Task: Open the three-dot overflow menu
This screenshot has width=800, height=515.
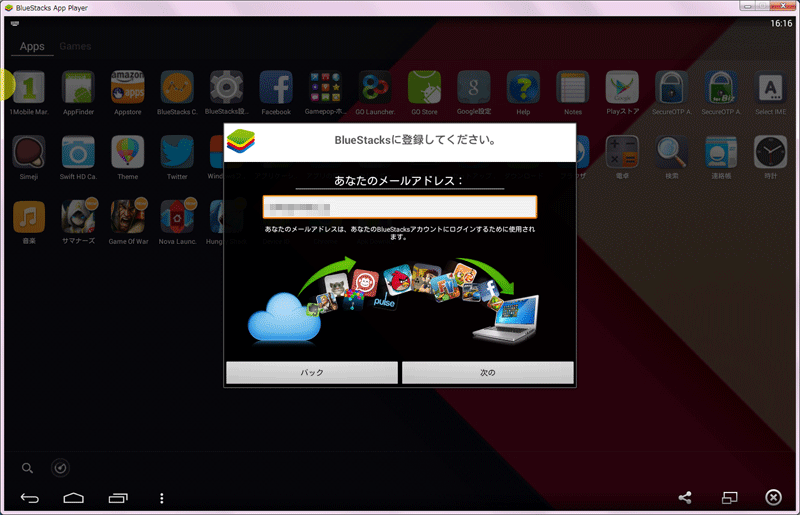Action: pyautogui.click(x=162, y=498)
